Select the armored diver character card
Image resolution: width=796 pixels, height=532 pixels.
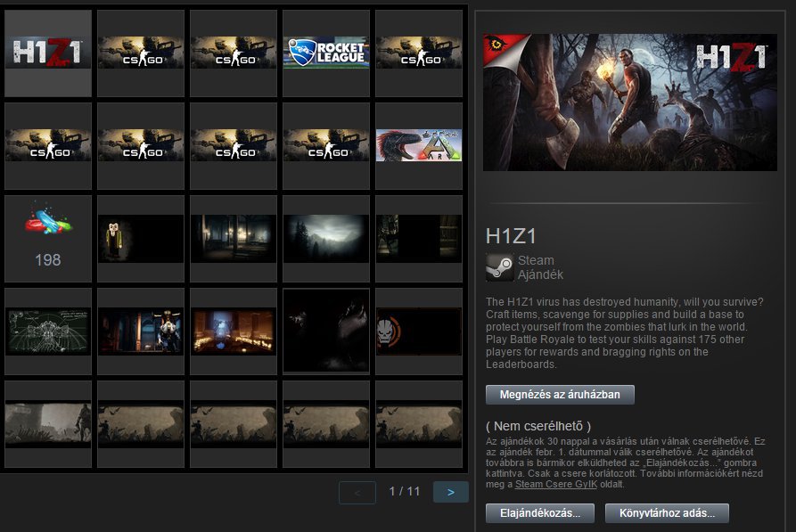(141, 331)
